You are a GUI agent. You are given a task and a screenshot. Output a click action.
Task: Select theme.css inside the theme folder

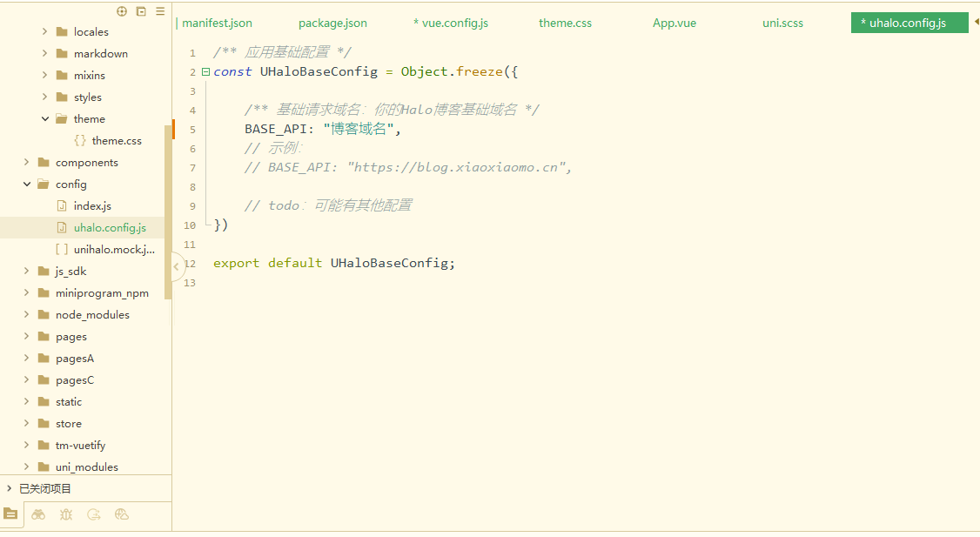pyautogui.click(x=119, y=140)
